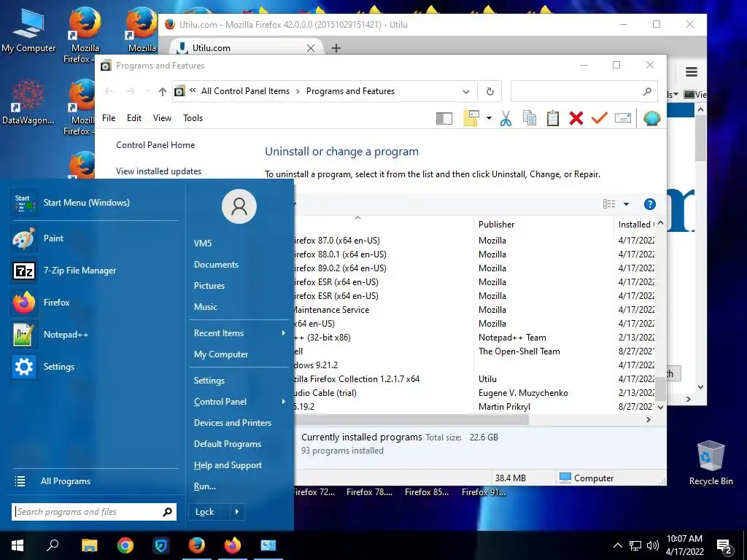Open Google Chrome from the taskbar

click(x=125, y=545)
